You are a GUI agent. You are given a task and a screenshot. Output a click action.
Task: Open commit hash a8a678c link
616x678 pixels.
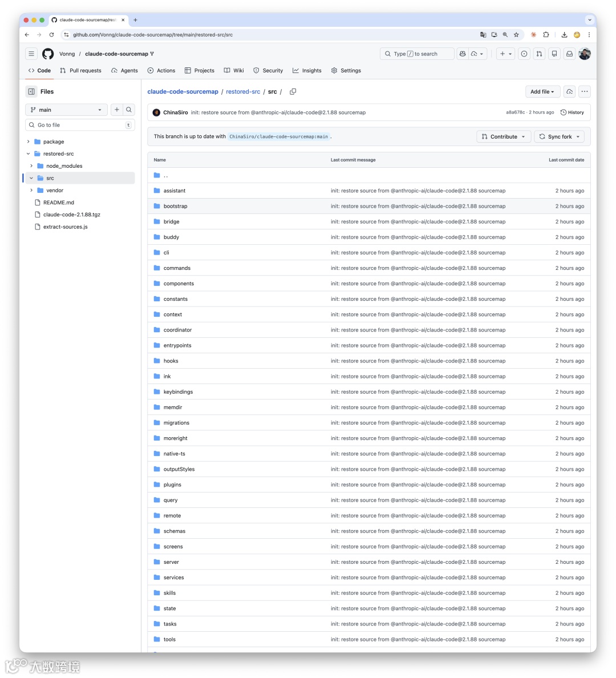point(515,112)
